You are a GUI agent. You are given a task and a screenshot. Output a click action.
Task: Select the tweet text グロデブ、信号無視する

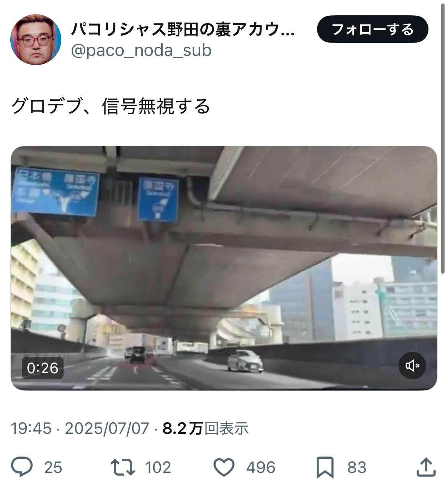(111, 106)
